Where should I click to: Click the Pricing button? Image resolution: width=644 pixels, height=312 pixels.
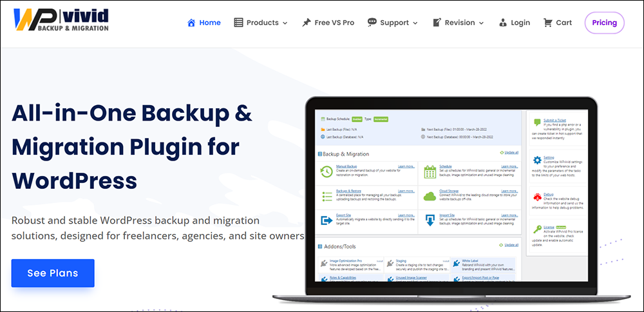pos(604,23)
